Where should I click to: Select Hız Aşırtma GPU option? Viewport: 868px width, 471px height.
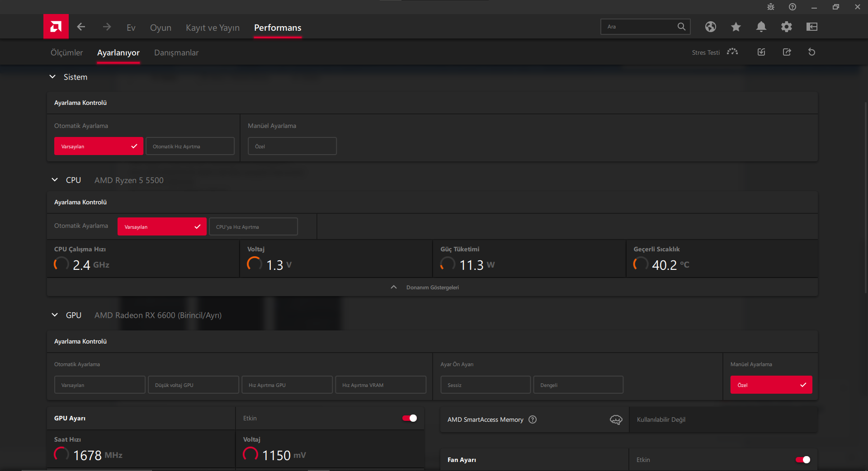pyautogui.click(x=287, y=385)
